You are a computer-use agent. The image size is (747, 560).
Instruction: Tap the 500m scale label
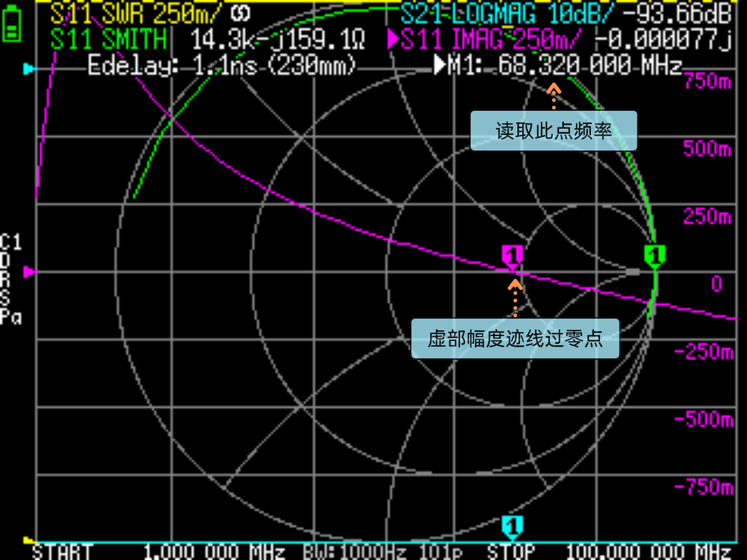click(708, 149)
